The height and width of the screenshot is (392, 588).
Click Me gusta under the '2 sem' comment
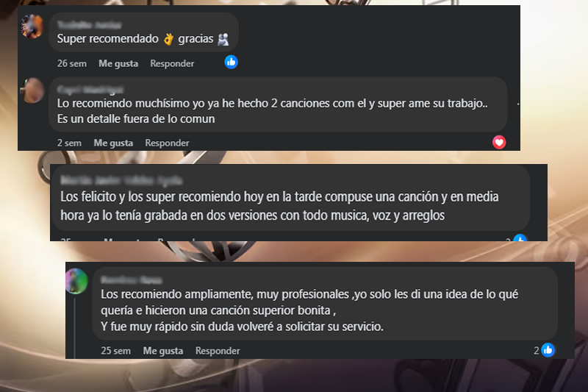pos(113,143)
